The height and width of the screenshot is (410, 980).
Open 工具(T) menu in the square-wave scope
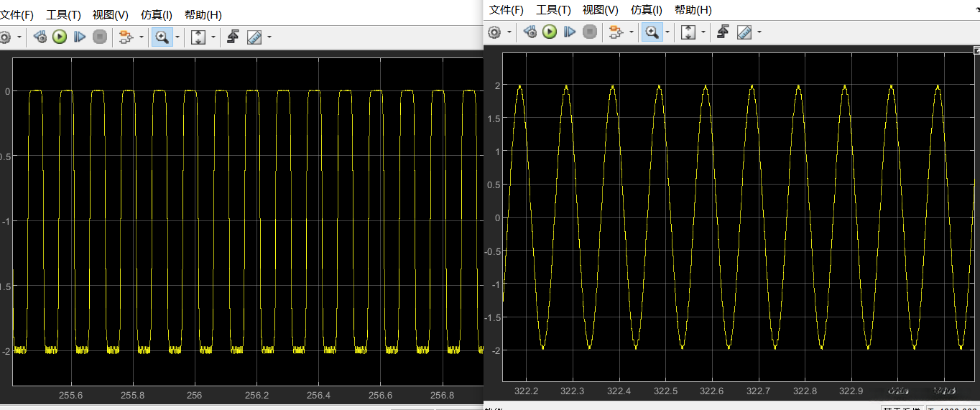tap(63, 15)
